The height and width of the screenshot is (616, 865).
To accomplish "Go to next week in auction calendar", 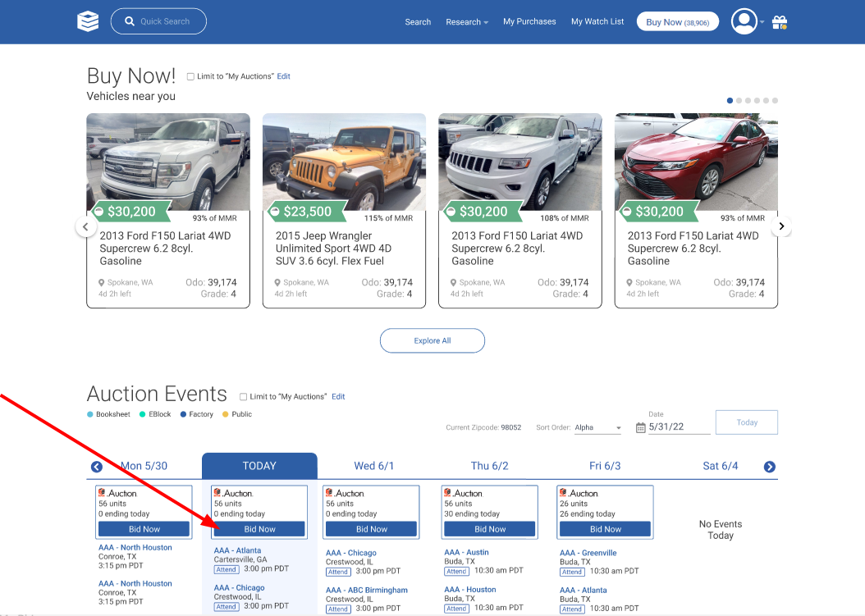I will (770, 467).
